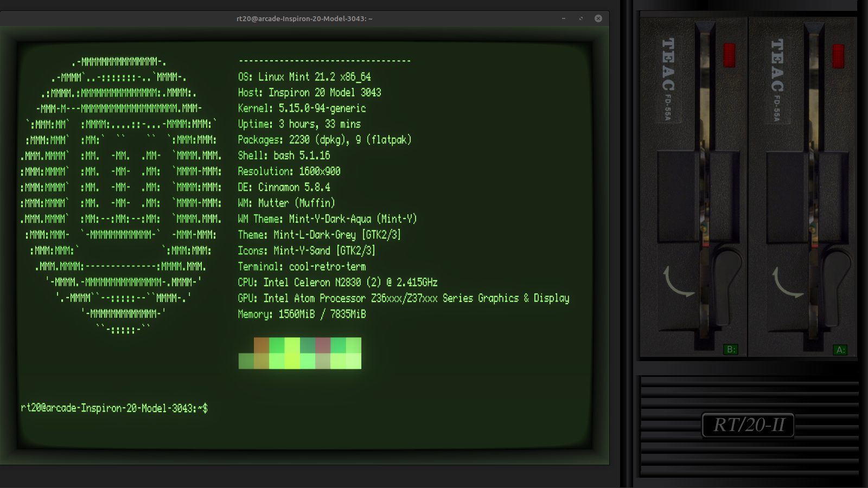Select the Terminal: cool-retro-term info line
The image size is (868, 488).
302,266
